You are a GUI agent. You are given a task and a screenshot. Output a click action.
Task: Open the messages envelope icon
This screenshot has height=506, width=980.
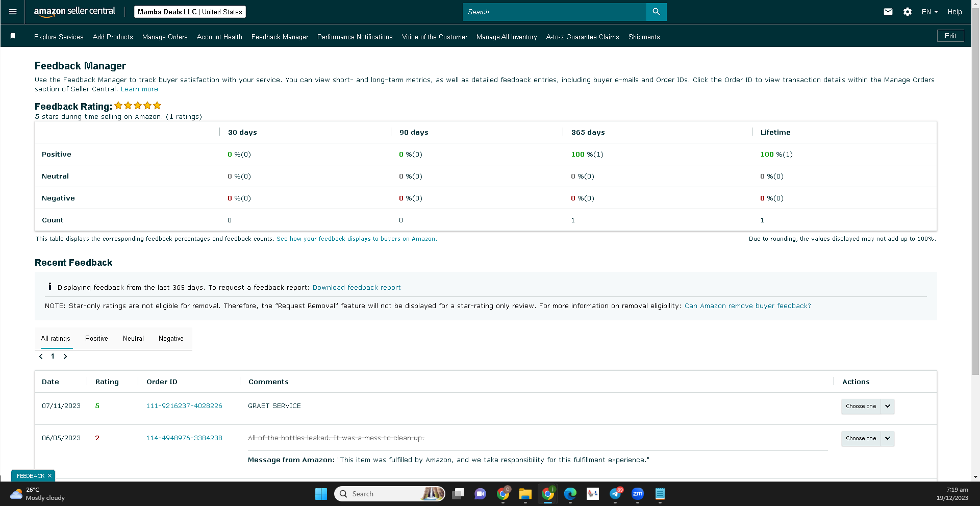(x=888, y=12)
